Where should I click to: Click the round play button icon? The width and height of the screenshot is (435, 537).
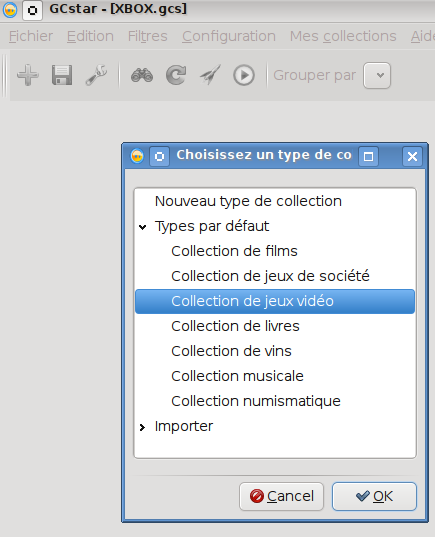coord(244,75)
